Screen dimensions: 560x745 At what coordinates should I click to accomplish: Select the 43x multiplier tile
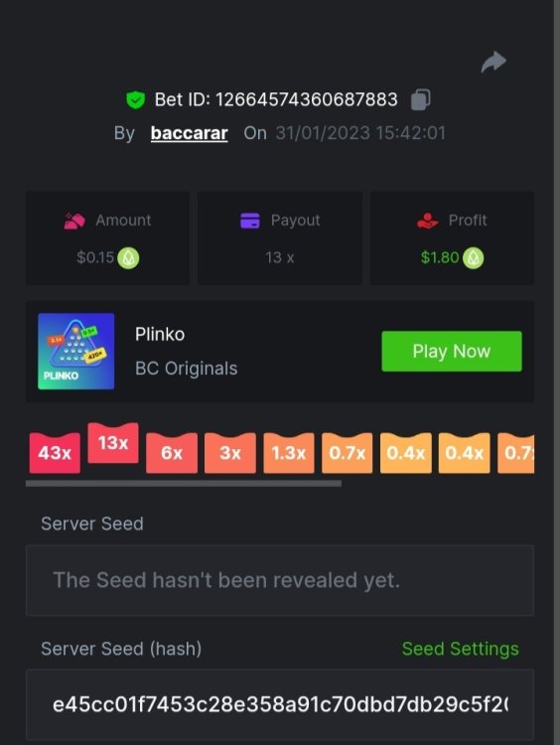(55, 453)
